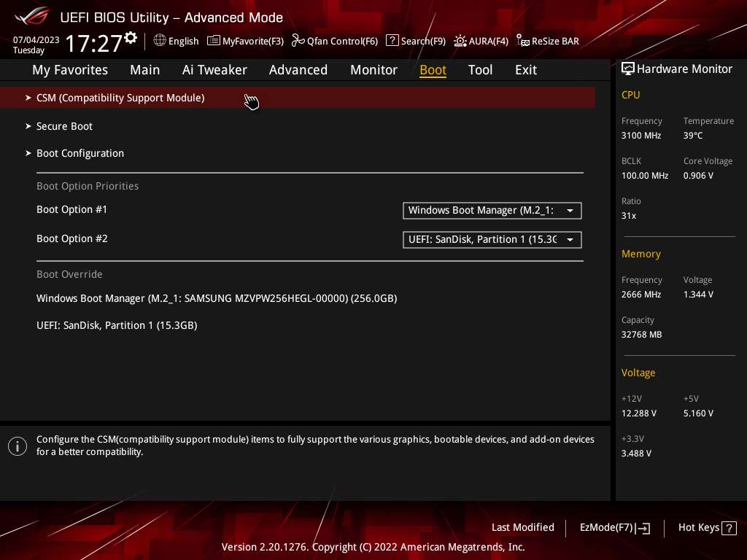Open Qfan Control(F6)

point(342,42)
